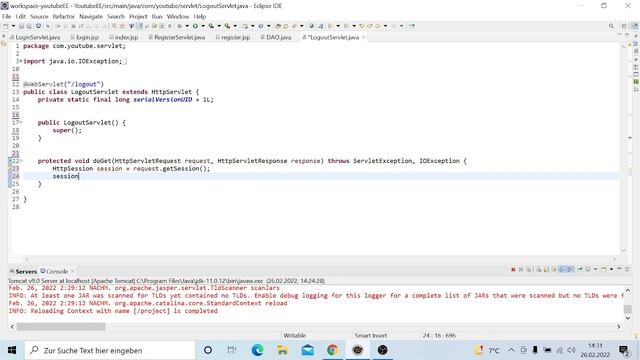Click the Display Selected Console monitor icon

pos(588,269)
